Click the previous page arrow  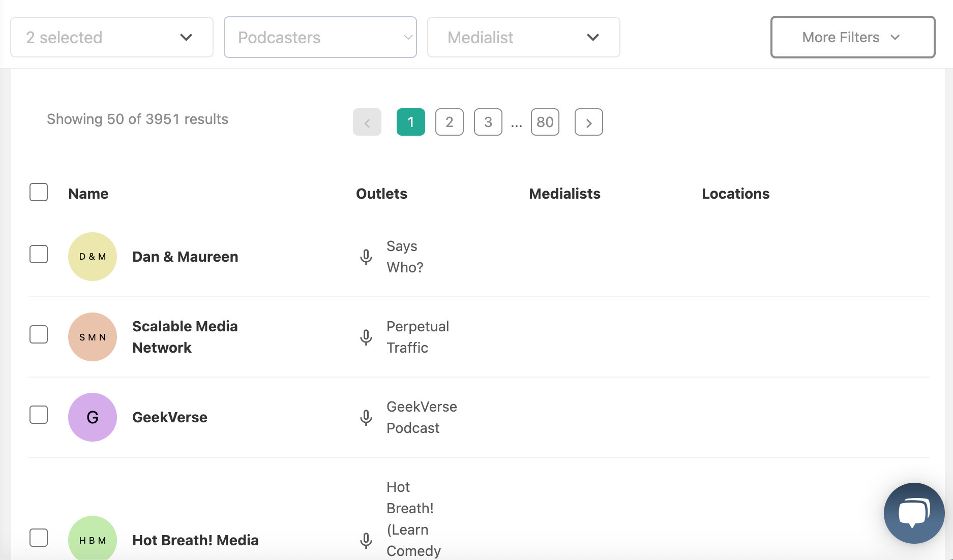367,122
